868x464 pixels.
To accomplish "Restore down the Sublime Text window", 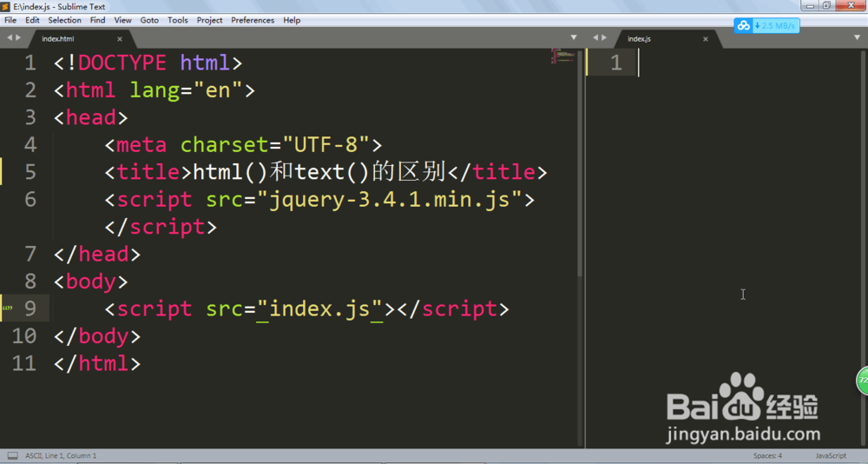I will [x=826, y=5].
